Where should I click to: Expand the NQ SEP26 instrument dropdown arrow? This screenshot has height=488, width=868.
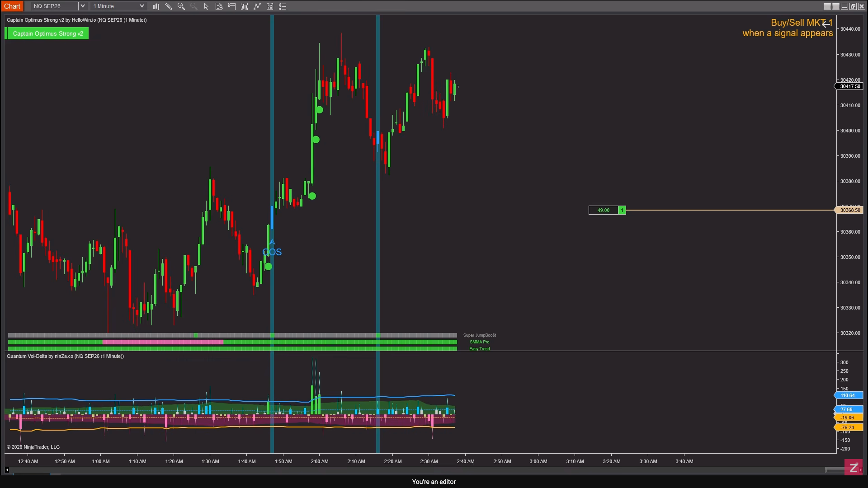click(82, 6)
